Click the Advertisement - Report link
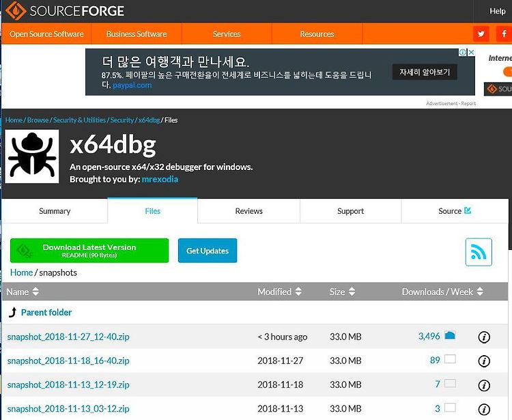Viewport: 512px width, 420px height. pyautogui.click(x=451, y=104)
